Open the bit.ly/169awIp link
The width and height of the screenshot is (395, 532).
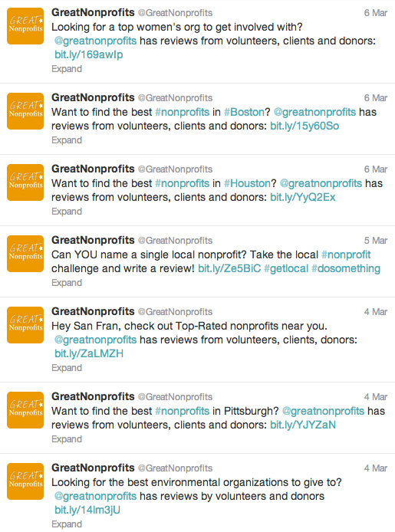[x=88, y=54]
